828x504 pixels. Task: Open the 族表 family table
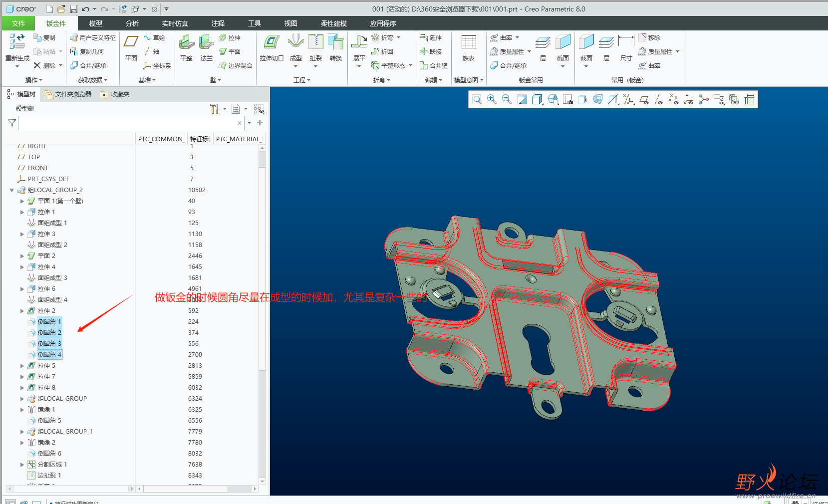click(469, 48)
